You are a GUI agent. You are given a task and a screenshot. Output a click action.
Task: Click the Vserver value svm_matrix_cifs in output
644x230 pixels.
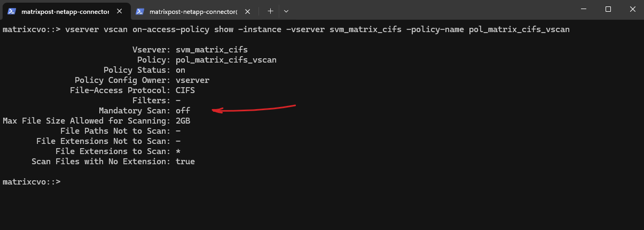coord(211,50)
